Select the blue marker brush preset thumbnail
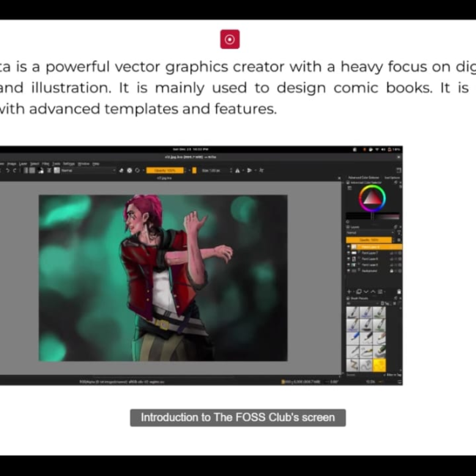Screen dimensions: 476x476 352,338
